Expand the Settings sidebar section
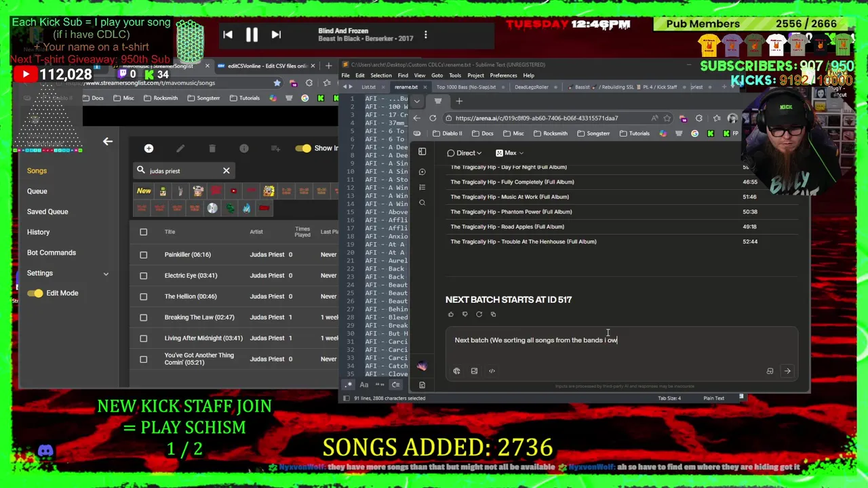 click(x=66, y=273)
